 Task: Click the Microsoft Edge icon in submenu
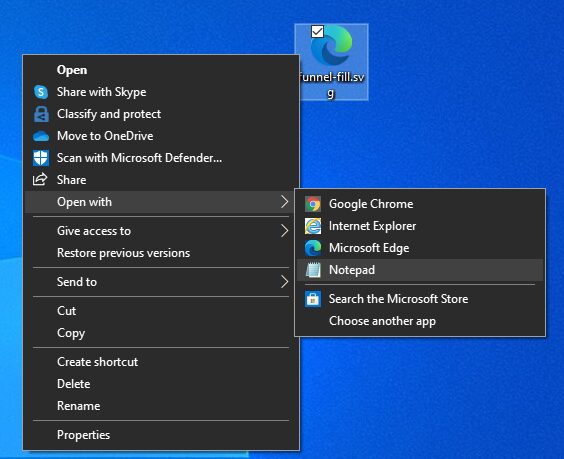[313, 248]
